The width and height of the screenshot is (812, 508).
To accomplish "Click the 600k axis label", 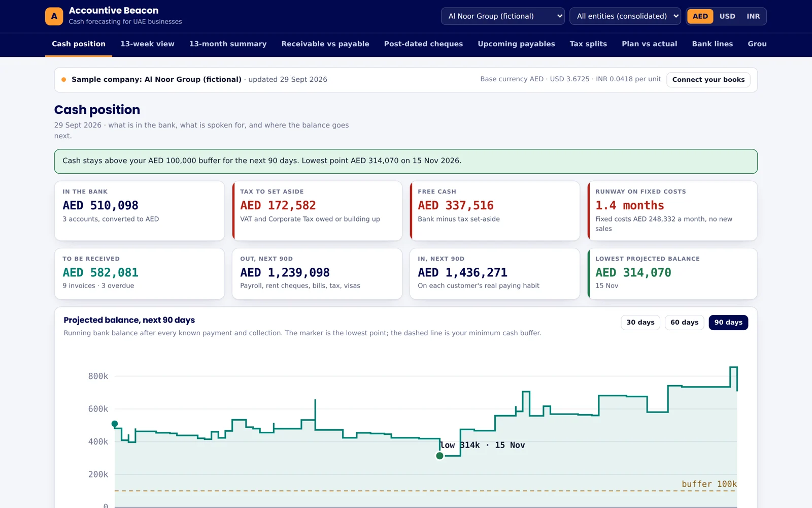I will point(98,409).
